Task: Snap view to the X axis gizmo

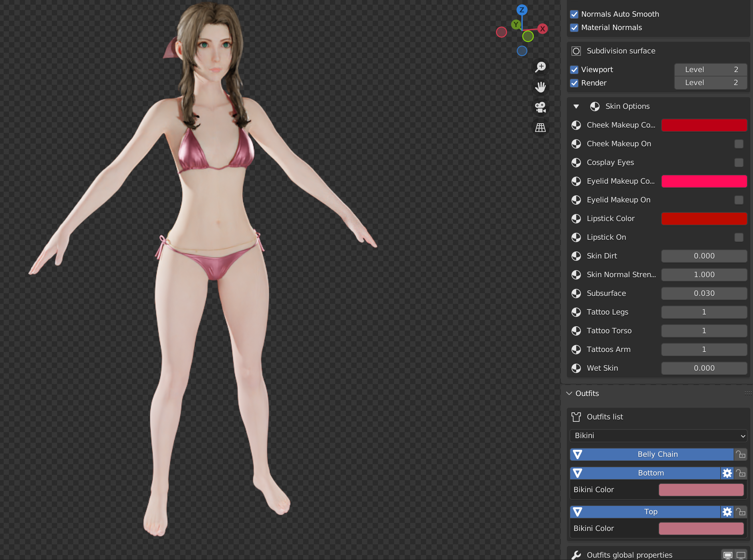Action: [x=542, y=29]
